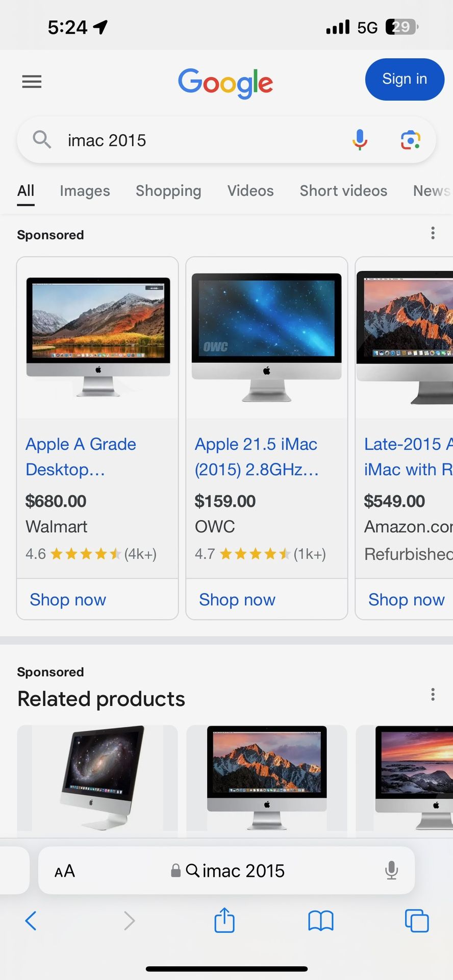
Task: Open options menu for top Sponsored section
Action: coord(433,233)
